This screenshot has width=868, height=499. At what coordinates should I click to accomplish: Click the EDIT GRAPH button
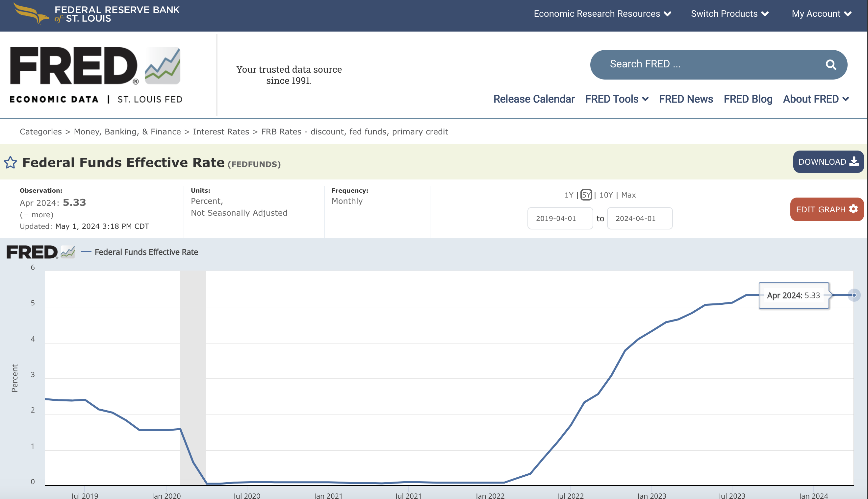pyautogui.click(x=827, y=209)
